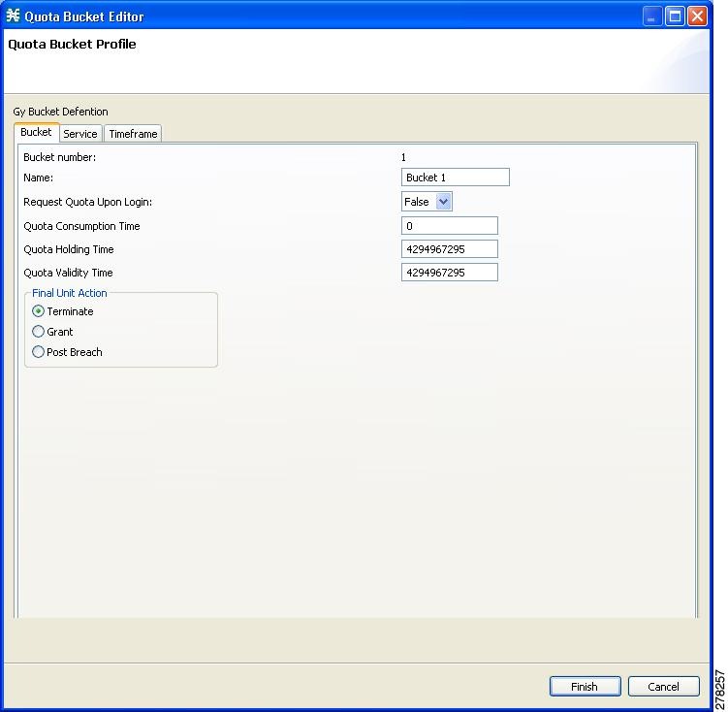This screenshot has height=712, width=728.
Task: Click the Quota Holding Time field
Action: click(450, 249)
